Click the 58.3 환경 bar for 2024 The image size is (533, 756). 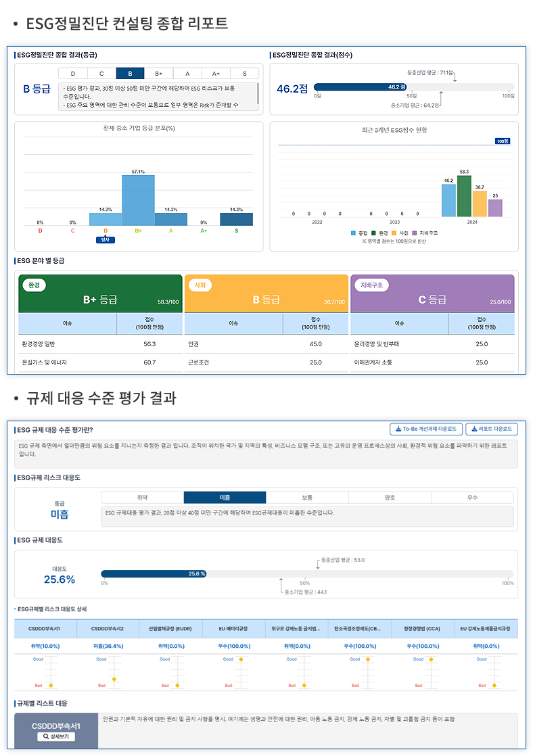[464, 196]
